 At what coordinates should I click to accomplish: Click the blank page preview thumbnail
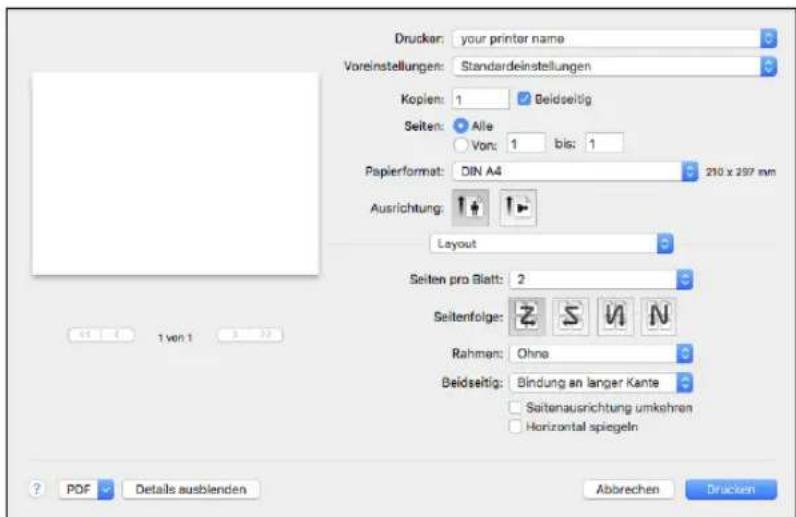[x=176, y=174]
